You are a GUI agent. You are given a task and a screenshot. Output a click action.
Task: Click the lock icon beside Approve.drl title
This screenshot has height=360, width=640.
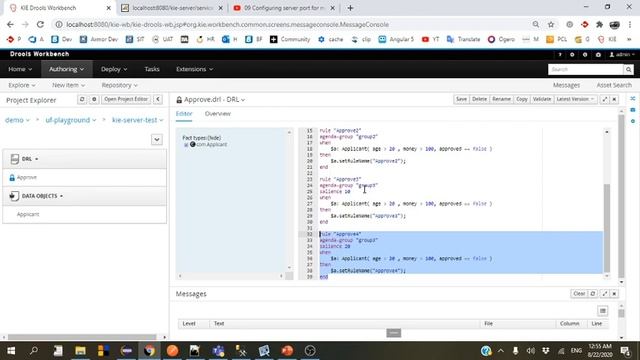(x=179, y=100)
